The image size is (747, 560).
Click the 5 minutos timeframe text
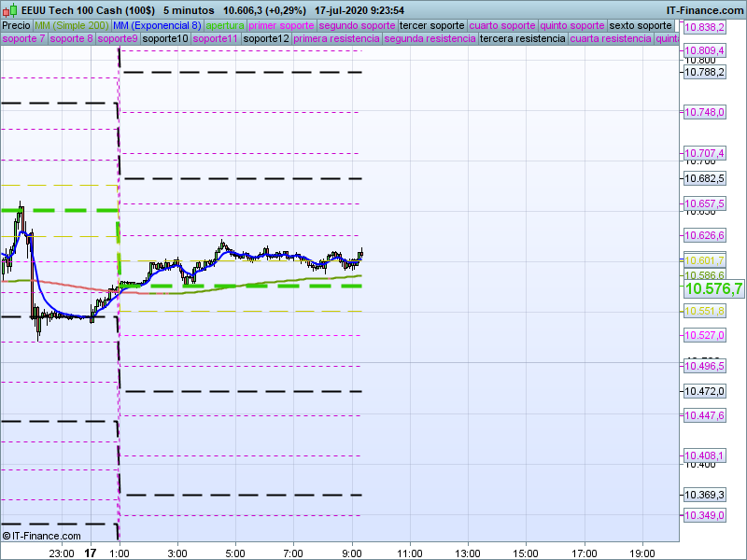(189, 10)
